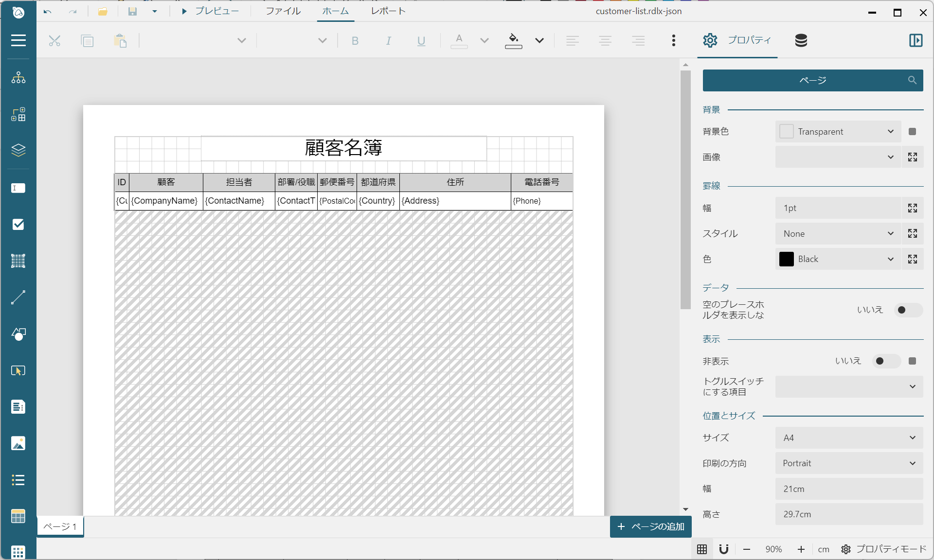934x560 pixels.
Task: Open the 画像 dropdown
Action: pyautogui.click(x=838, y=157)
